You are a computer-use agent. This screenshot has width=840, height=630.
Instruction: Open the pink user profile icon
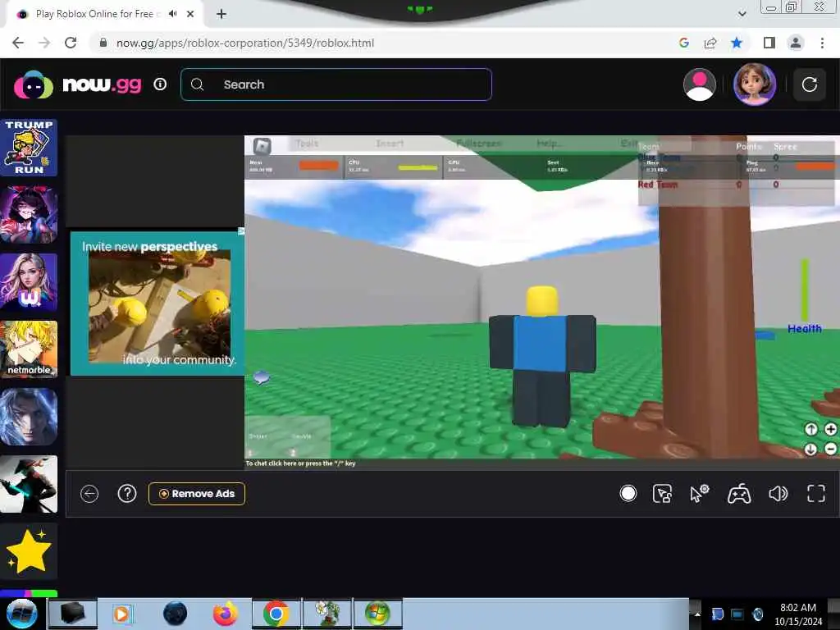[700, 84]
